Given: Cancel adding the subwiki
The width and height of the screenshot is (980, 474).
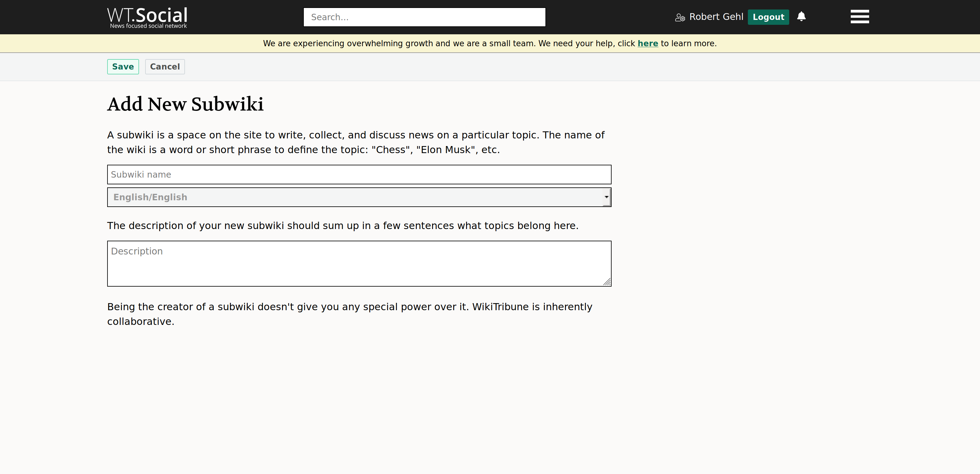Looking at the screenshot, I should (165, 66).
